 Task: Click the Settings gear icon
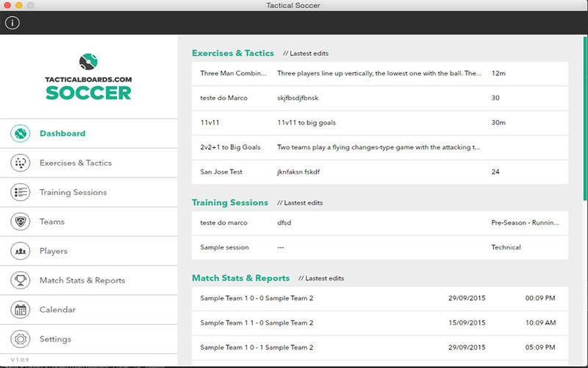[21, 339]
